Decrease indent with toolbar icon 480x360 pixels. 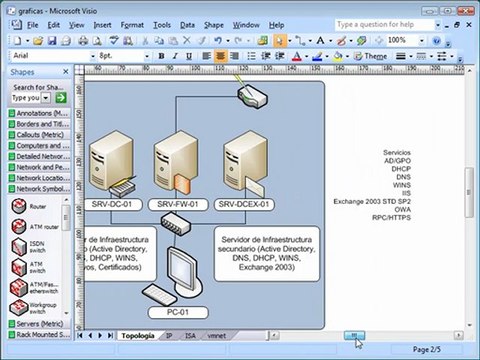[x=266, y=56]
